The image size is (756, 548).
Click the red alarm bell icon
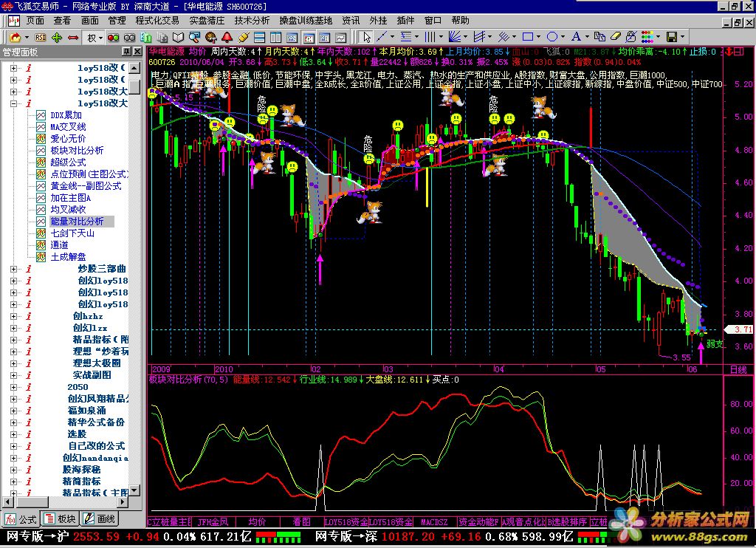227,37
